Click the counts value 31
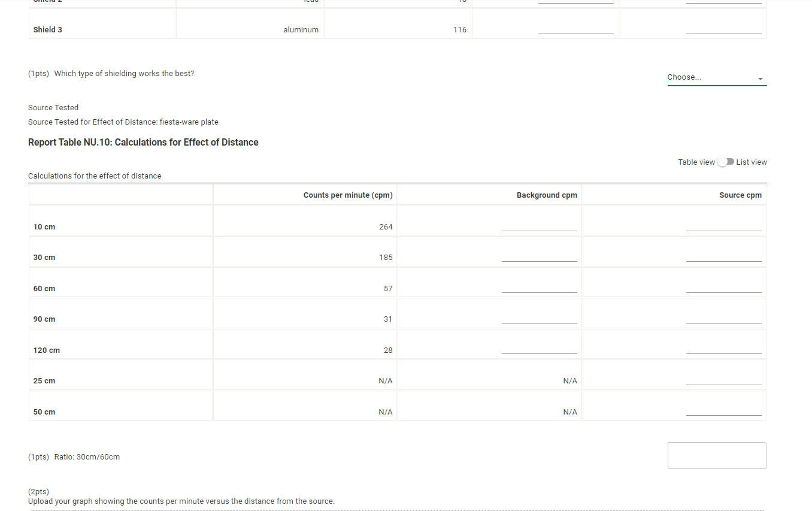Viewport: 812px width, 511px height. click(x=388, y=319)
